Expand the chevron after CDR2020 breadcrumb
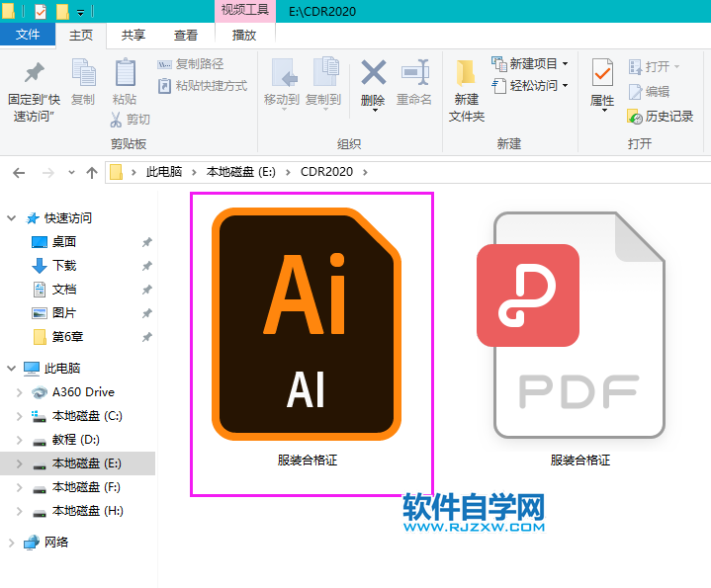The width and height of the screenshot is (711, 588). (366, 173)
